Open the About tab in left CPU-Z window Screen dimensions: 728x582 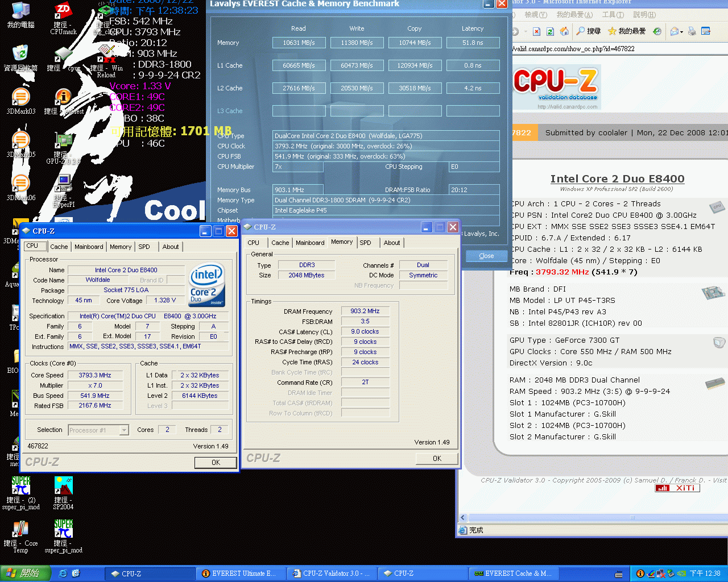[171, 247]
